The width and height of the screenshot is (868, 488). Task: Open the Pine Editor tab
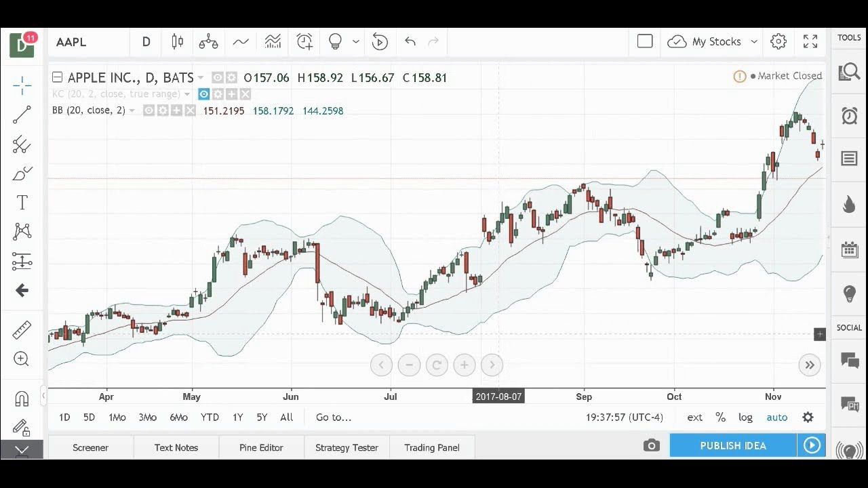261,447
